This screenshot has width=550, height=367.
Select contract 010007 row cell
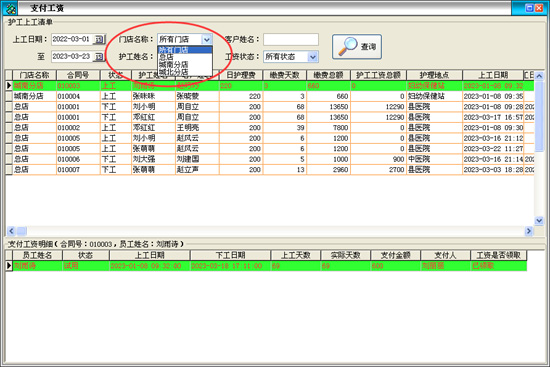tap(78, 170)
